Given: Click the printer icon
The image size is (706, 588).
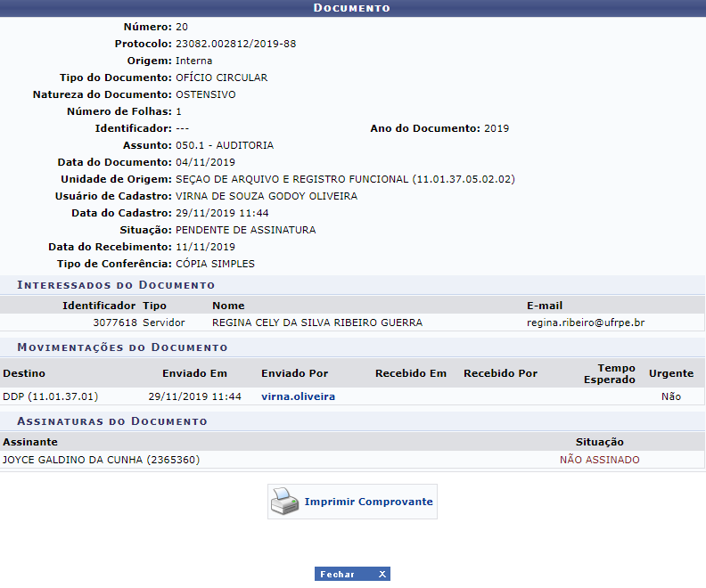Looking at the screenshot, I should click(x=284, y=502).
